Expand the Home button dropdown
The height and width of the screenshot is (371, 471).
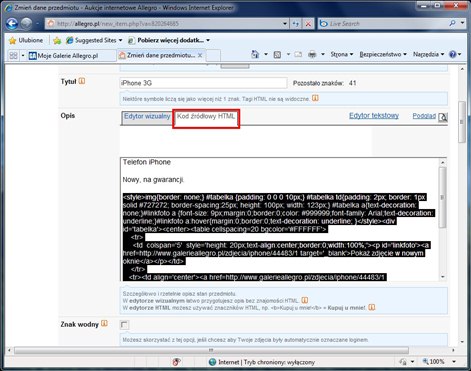(x=266, y=54)
